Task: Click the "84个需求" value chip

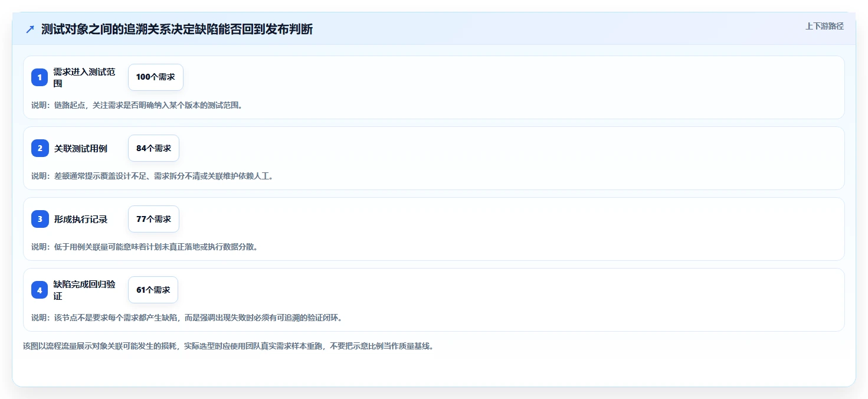Action: 153,148
